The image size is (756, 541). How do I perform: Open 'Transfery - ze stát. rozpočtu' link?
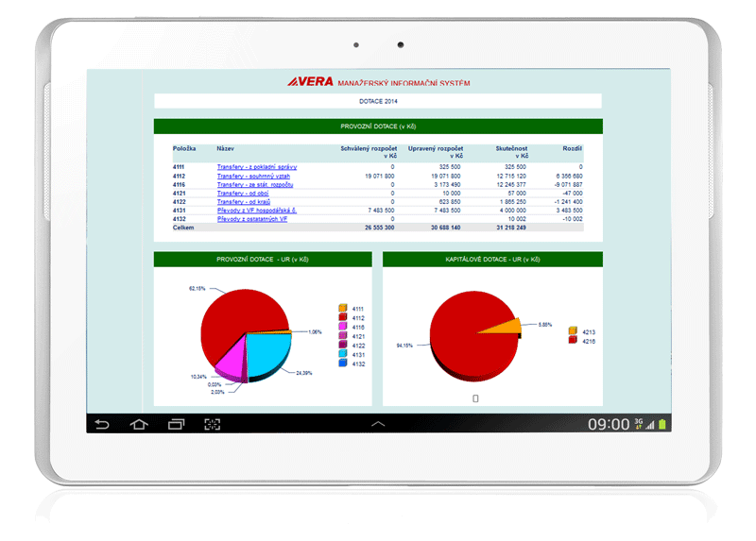pos(253,184)
